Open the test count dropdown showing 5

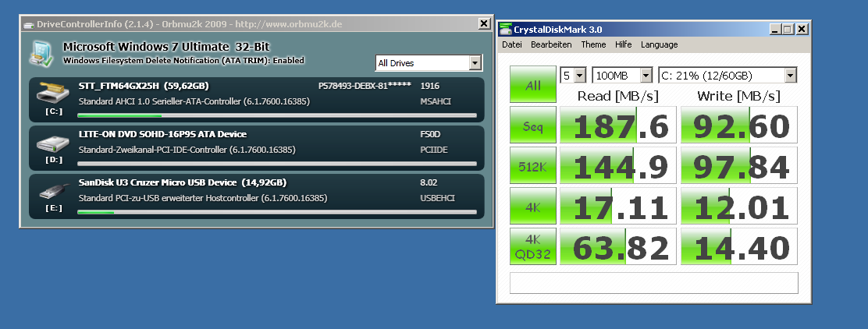tap(580, 75)
